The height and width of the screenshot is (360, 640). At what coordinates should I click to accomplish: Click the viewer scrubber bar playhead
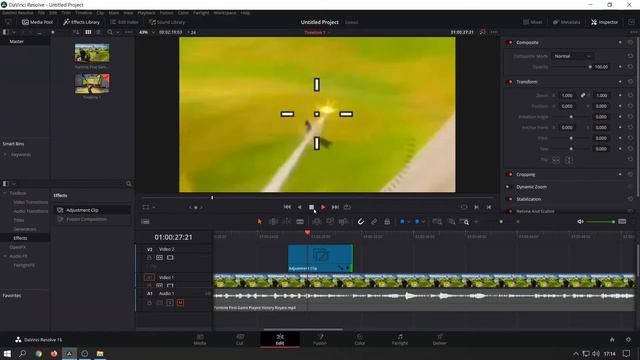tap(212, 198)
